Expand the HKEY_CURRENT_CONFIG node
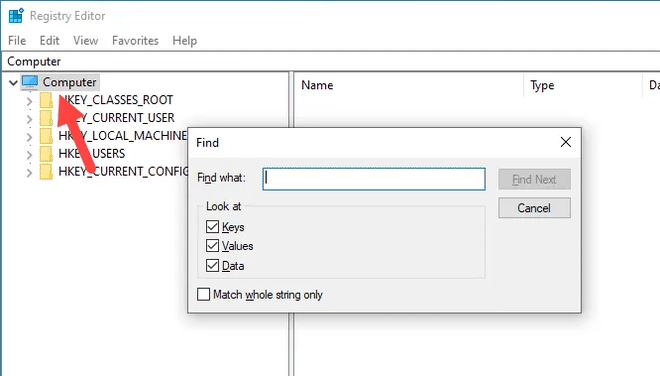Screen dimensions: 660x376 click(x=29, y=173)
